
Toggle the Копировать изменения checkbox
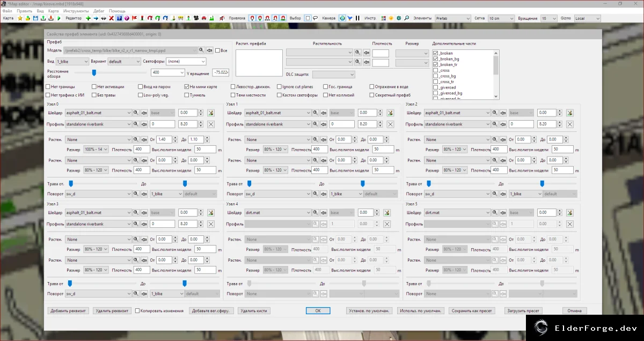click(x=137, y=310)
